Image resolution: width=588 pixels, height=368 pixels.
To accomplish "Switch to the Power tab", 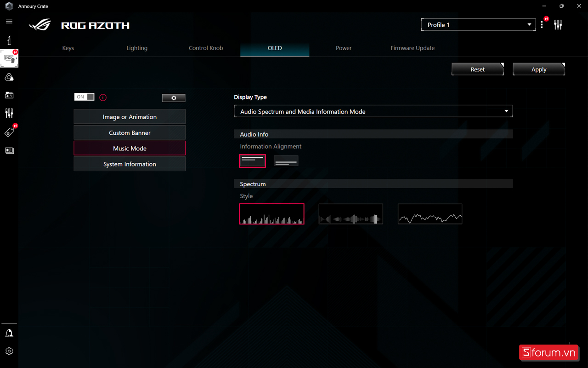I will click(x=344, y=48).
